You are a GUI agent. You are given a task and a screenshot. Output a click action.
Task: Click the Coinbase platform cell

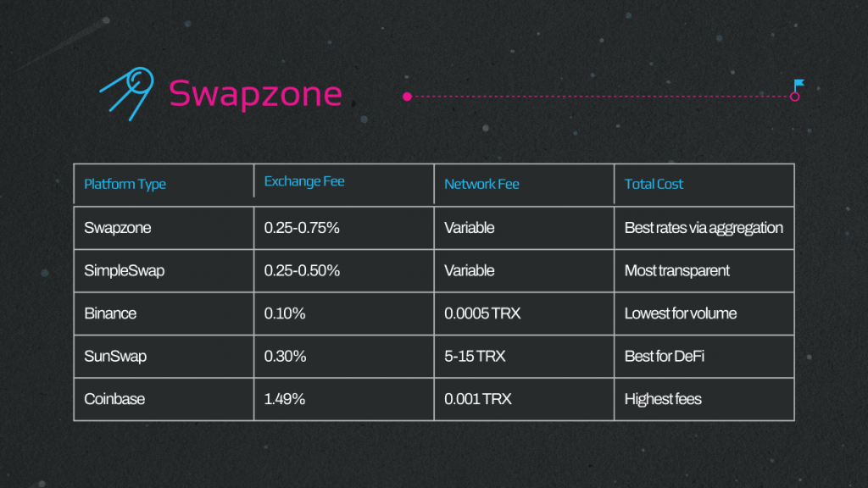pos(164,399)
